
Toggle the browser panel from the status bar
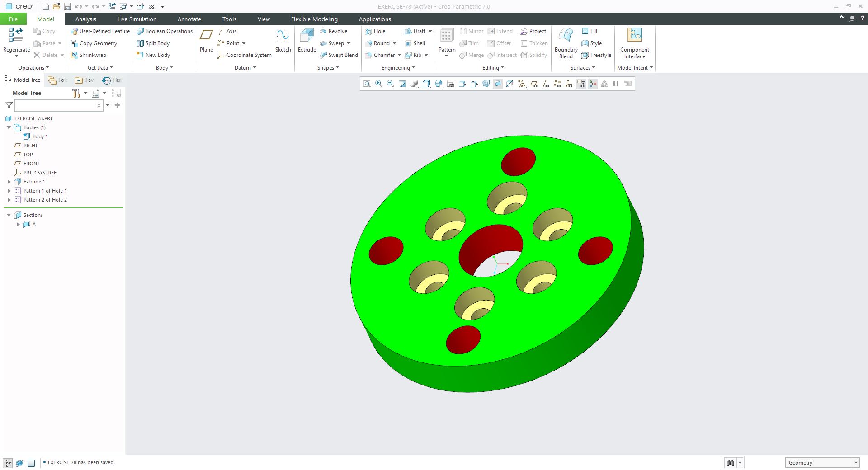click(19, 463)
